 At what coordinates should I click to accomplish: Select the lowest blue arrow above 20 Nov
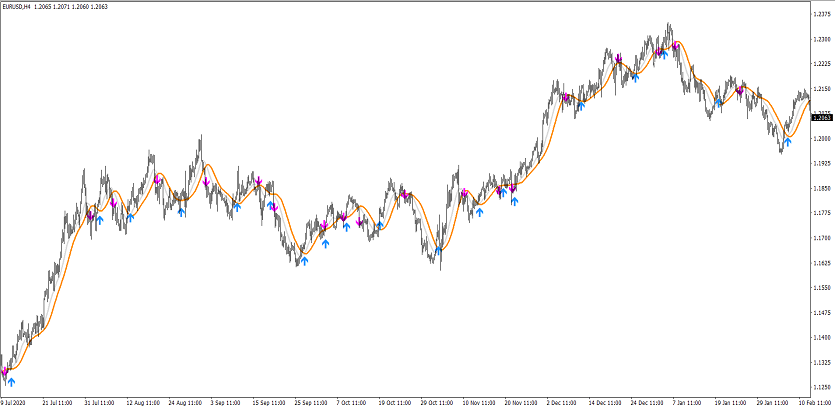tap(514, 201)
